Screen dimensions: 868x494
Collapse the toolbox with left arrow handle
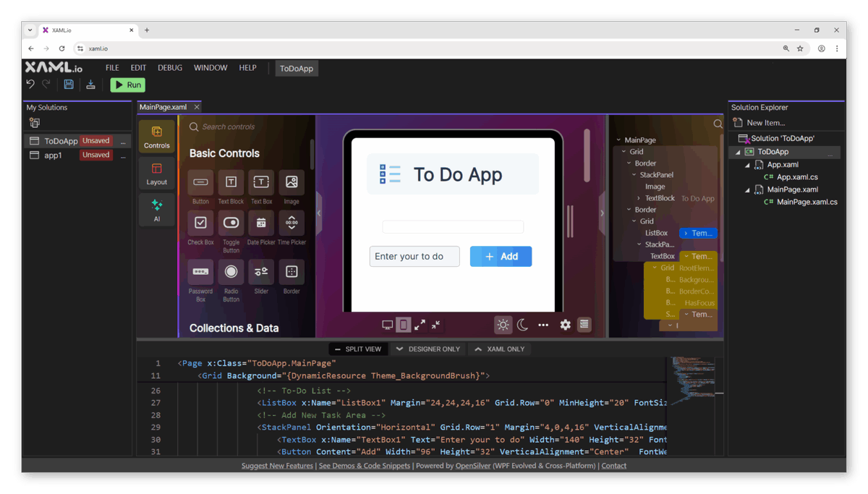click(319, 213)
